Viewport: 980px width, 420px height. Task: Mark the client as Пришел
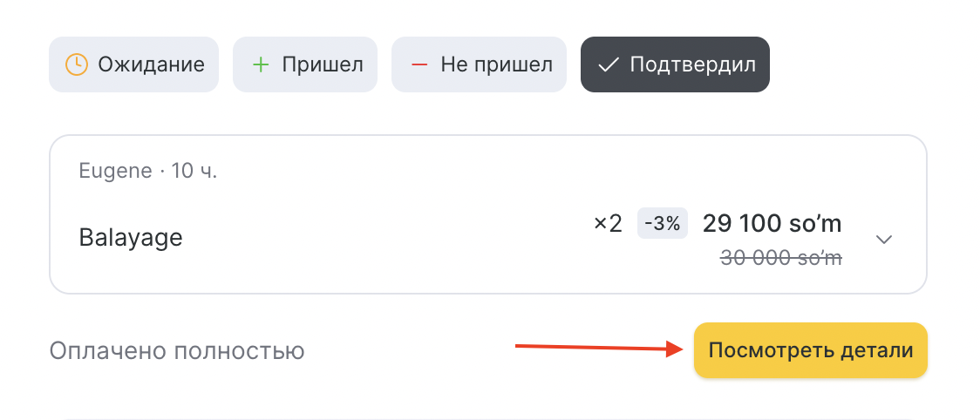305,64
